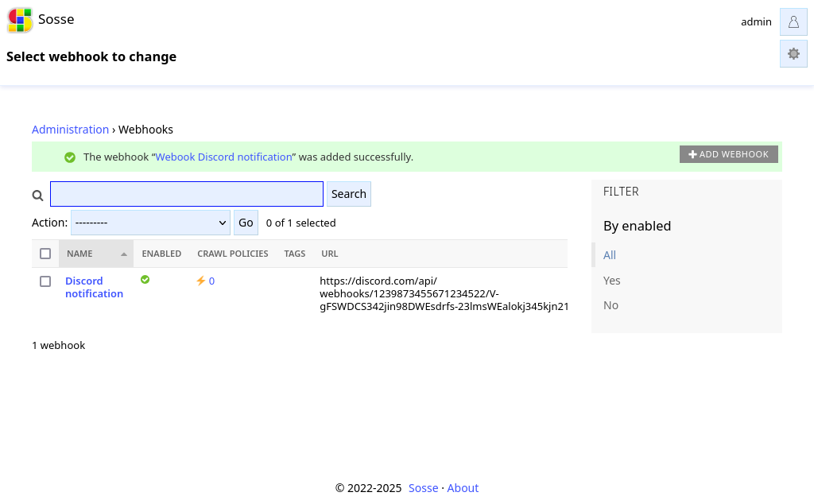Viewport: 814px width, 504px height.
Task: Click the 'By enabled' filter heading
Action: (637, 227)
